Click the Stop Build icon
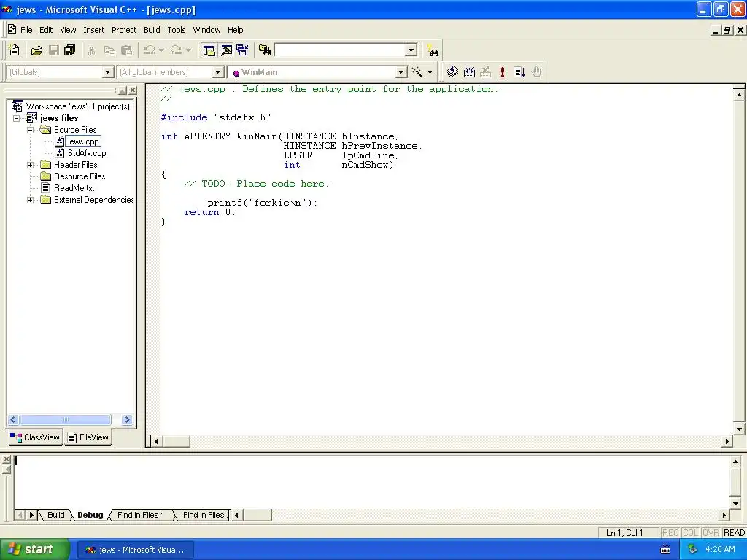The height and width of the screenshot is (560, 747). (x=485, y=72)
